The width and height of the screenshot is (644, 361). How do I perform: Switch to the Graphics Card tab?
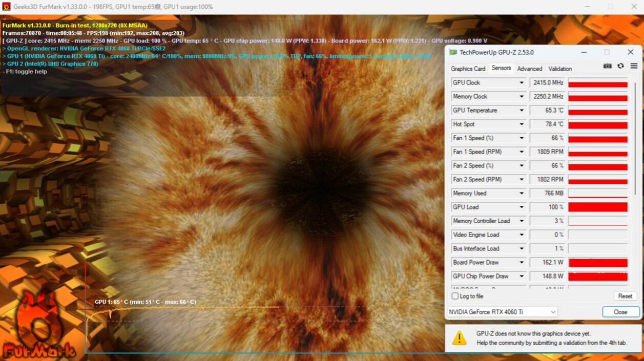(468, 69)
